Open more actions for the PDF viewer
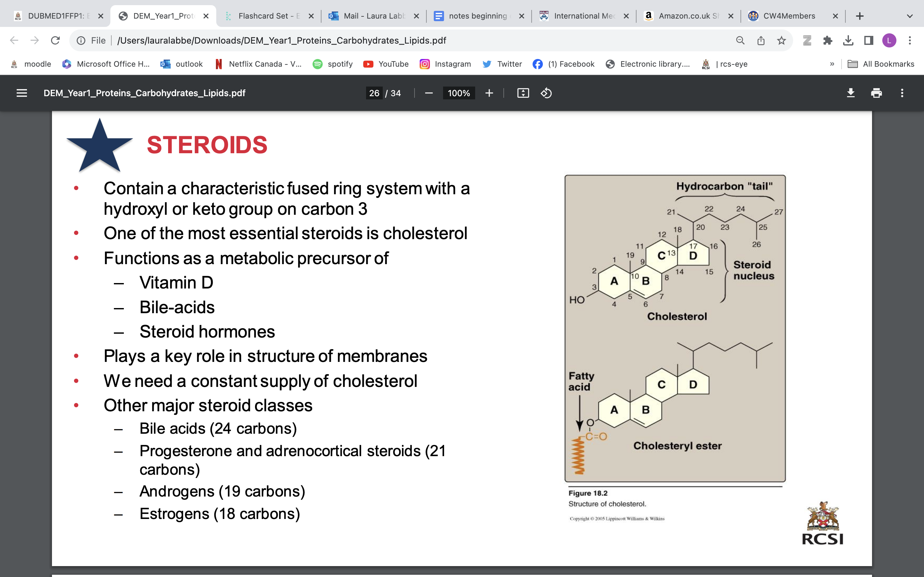 902,93
